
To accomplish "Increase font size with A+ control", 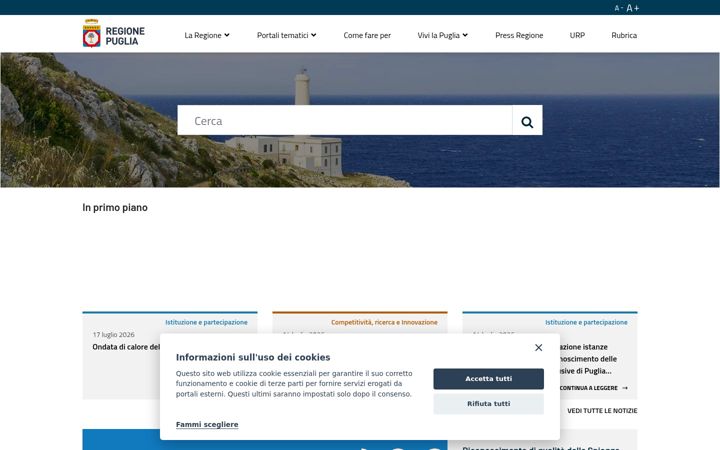I will coord(633,8).
